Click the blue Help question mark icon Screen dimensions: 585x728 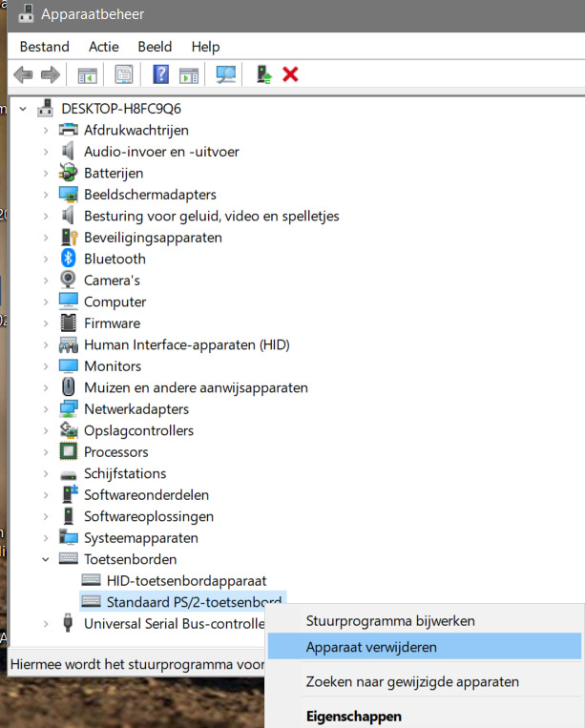coord(160,74)
